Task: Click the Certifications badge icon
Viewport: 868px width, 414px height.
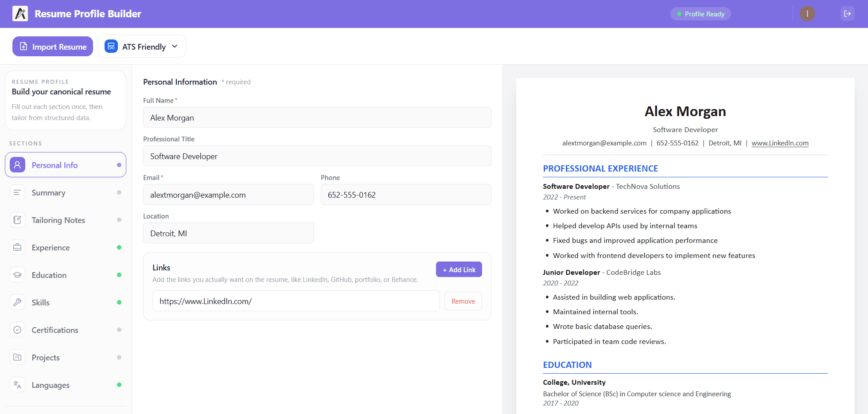Action: click(x=17, y=330)
